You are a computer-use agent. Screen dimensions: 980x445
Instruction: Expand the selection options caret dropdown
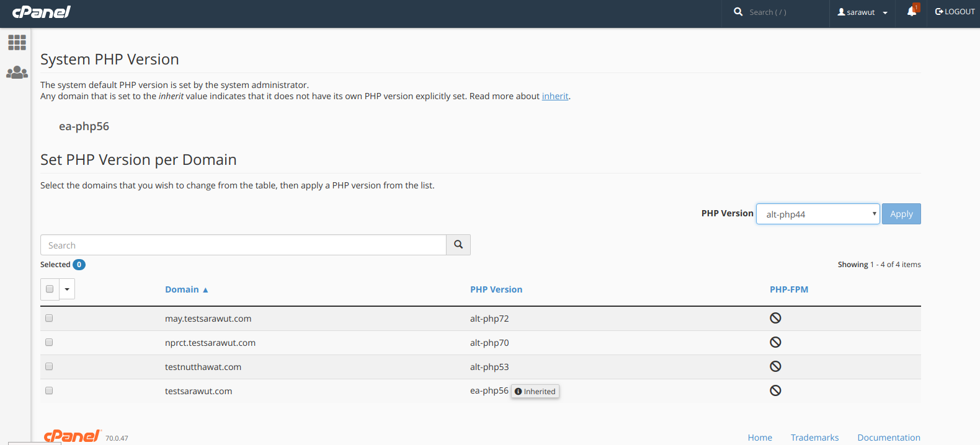pos(67,289)
